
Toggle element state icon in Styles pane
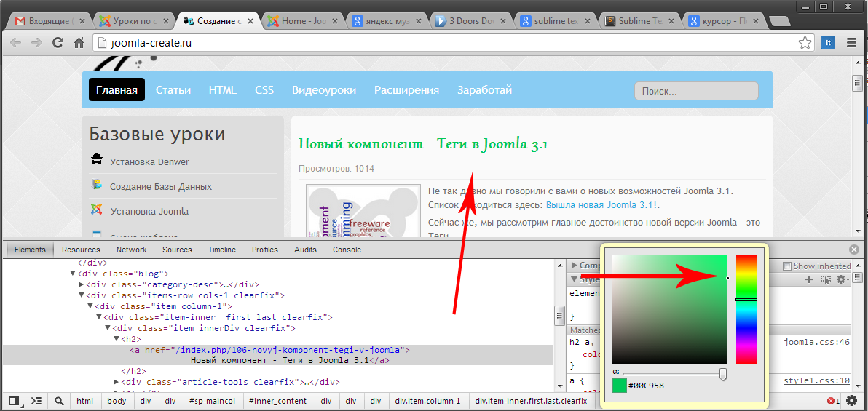[x=825, y=279]
